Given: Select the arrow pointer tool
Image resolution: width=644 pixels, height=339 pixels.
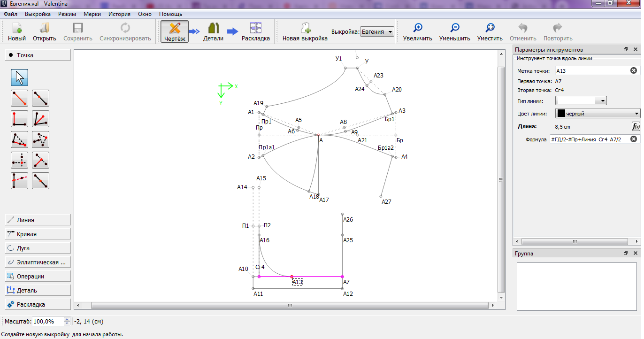Looking at the screenshot, I should [x=19, y=77].
